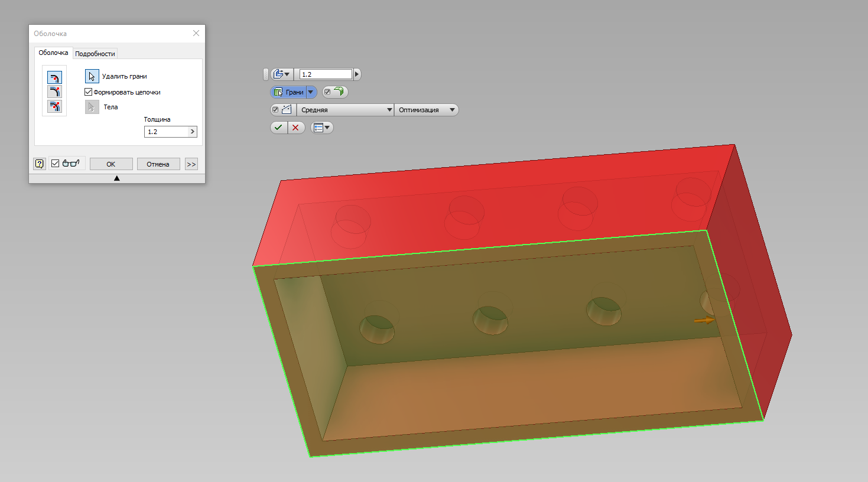The image size is (868, 482).
Task: Select the outside shell direction icon
Action: [x=54, y=92]
